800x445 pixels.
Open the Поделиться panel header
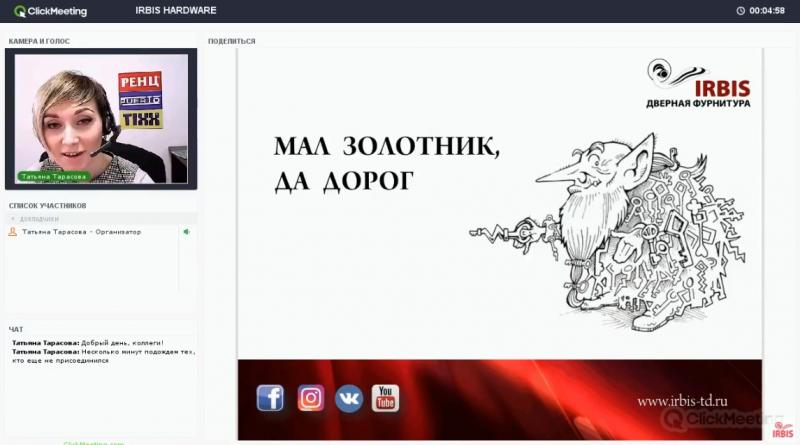(x=232, y=41)
